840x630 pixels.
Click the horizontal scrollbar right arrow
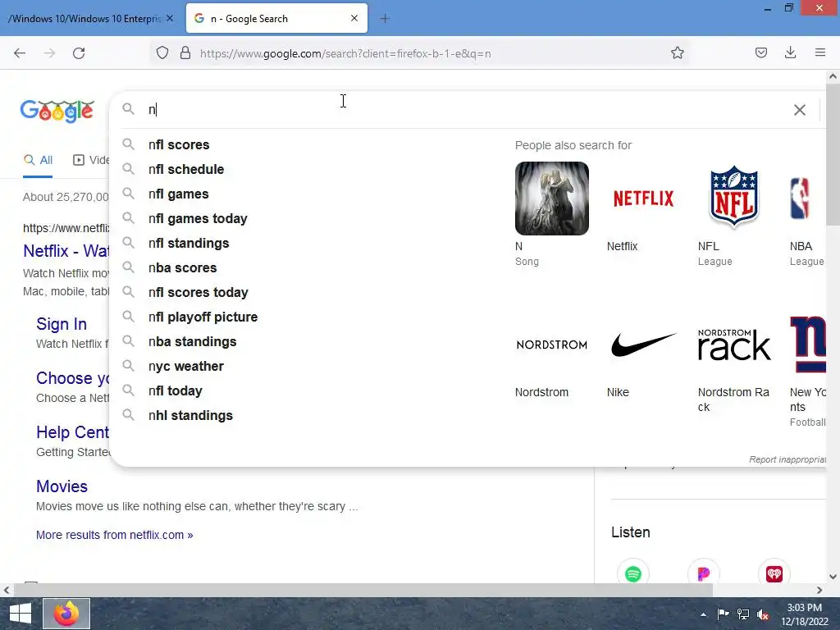click(x=819, y=591)
